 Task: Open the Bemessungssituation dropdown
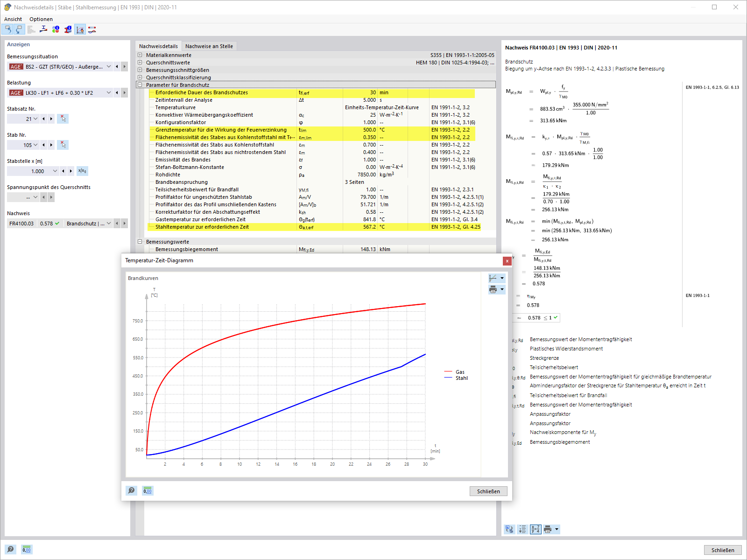tap(108, 66)
